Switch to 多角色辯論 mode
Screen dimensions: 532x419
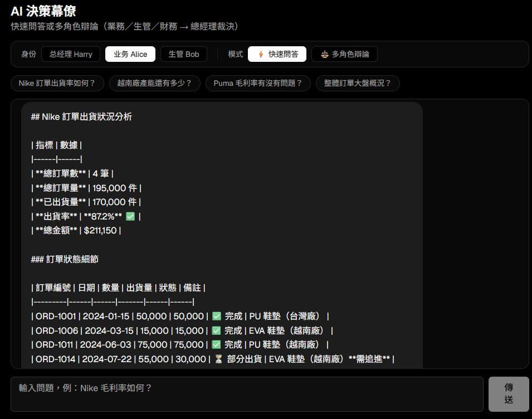344,54
